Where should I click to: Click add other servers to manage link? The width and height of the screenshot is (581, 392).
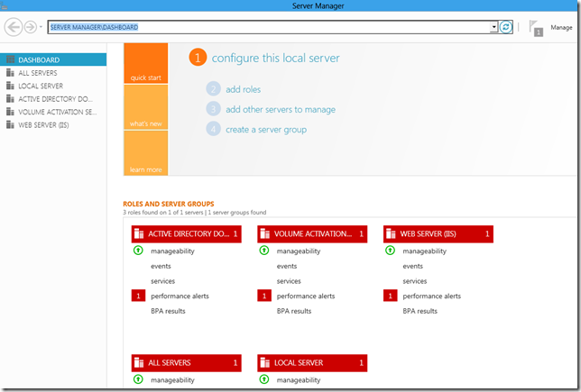point(281,110)
